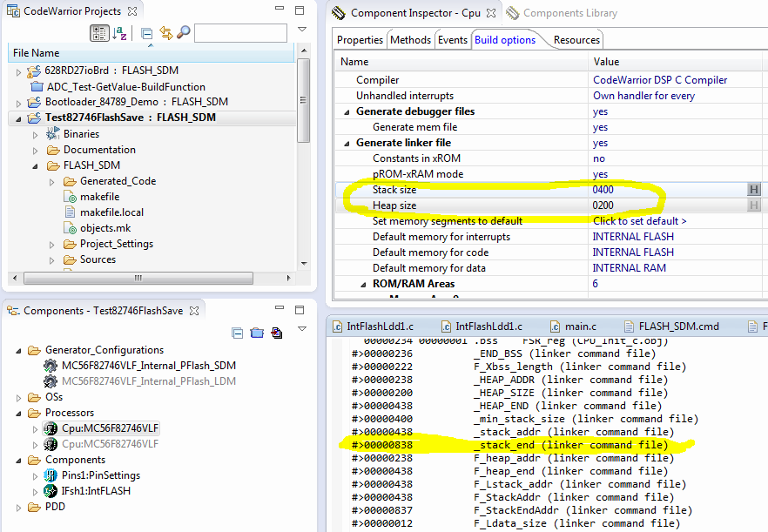Change CodeWarrior DSP C Compiler value
768x532 pixels.
coord(660,80)
